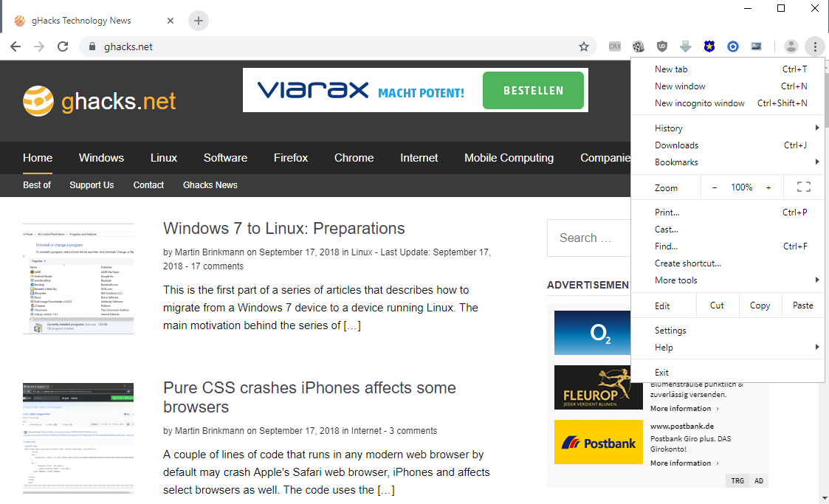Open the CRX extension icon

coord(614,46)
